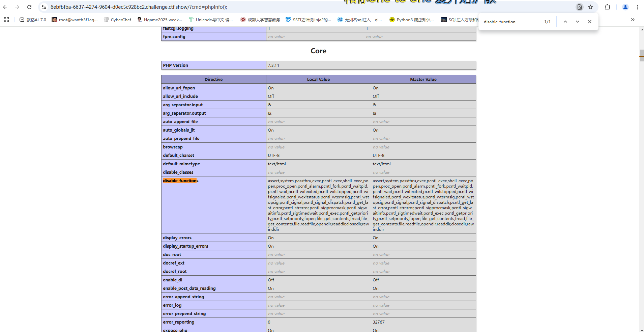The width and height of the screenshot is (644, 332).
Task: Open the Hgame2025 week bookmark
Action: (x=160, y=20)
